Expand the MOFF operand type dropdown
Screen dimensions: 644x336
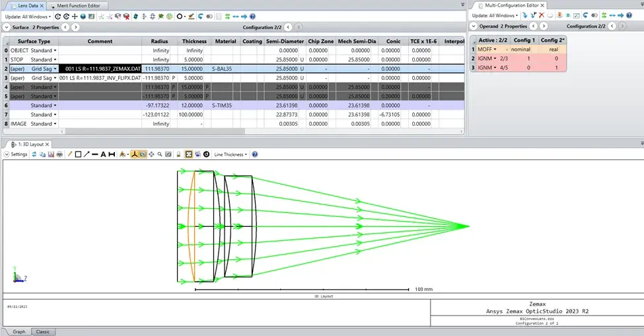pos(495,50)
